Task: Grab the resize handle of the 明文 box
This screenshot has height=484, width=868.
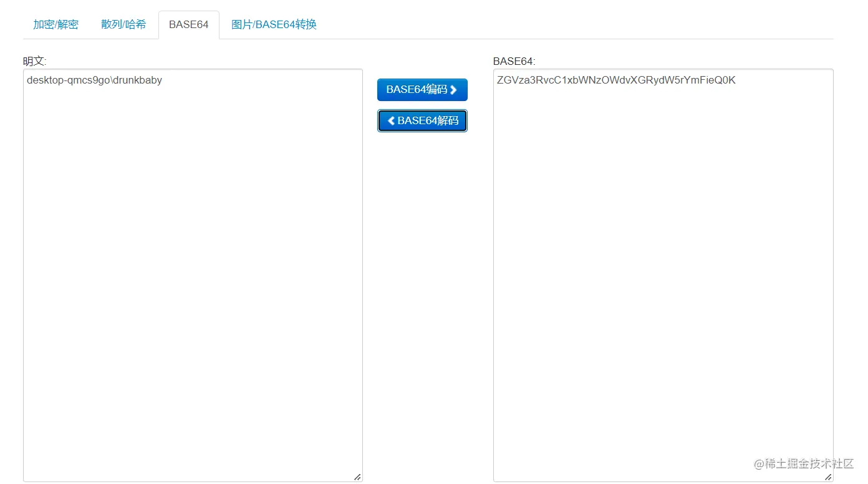Action: coord(357,477)
